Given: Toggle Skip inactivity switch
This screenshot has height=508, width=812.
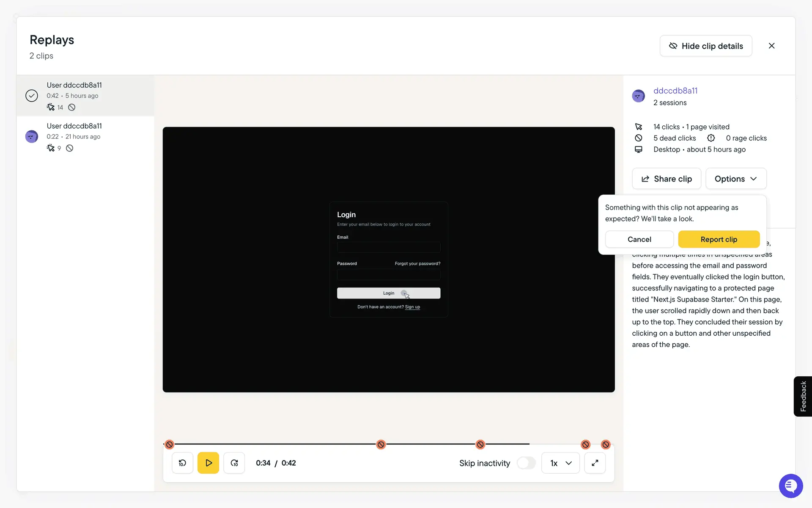Looking at the screenshot, I should [526, 463].
